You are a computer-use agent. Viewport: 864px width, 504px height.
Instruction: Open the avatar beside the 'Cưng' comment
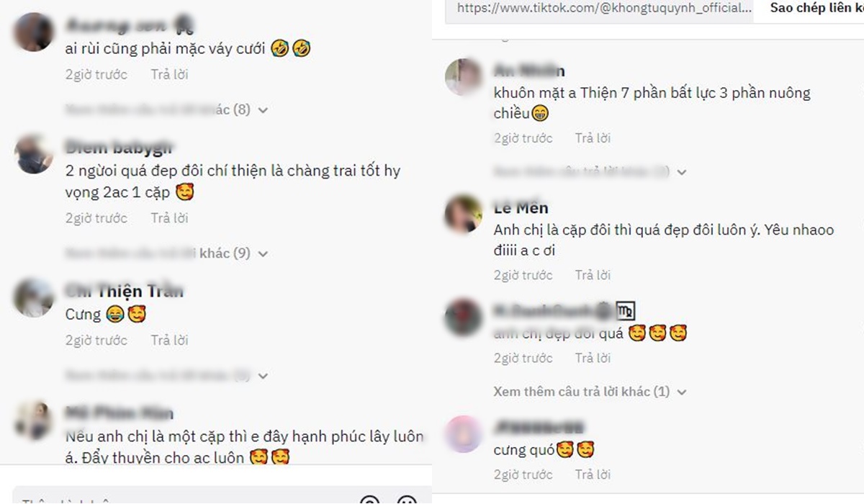click(x=34, y=298)
